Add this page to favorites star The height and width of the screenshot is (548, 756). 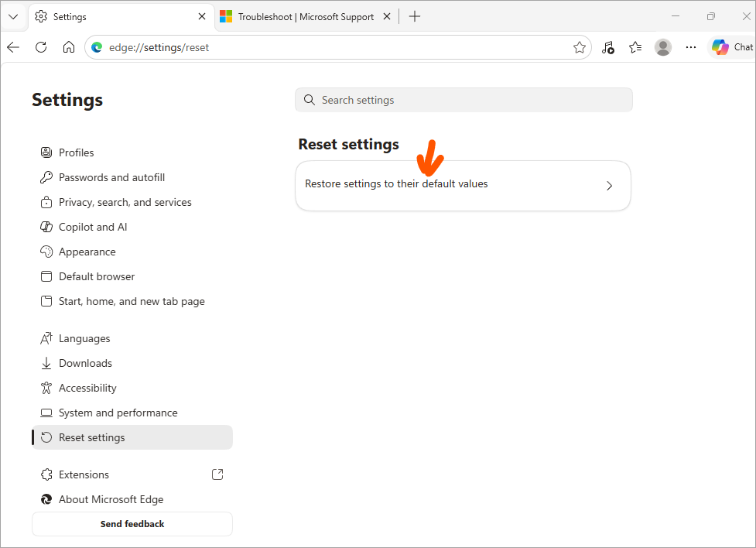coord(579,47)
